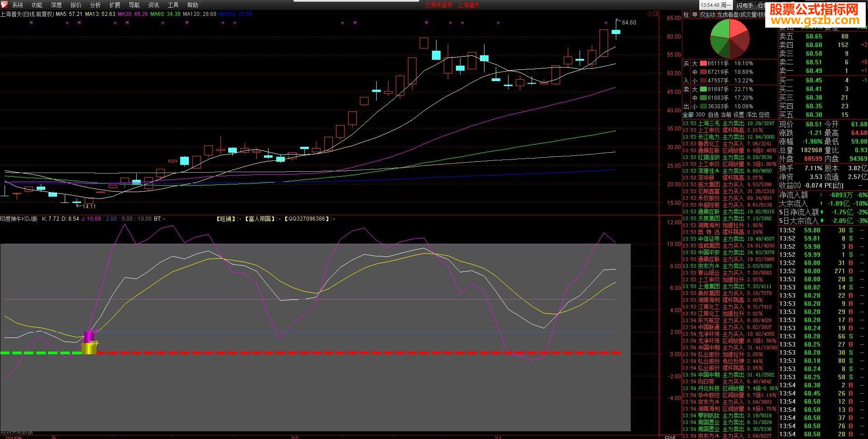The height and width of the screenshot is (439, 868).
Task: Click the MA30: 46.26 label
Action: pos(133,14)
